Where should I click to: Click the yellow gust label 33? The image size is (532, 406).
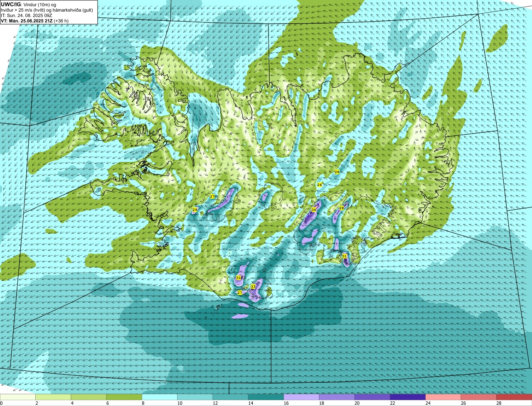[253, 287]
